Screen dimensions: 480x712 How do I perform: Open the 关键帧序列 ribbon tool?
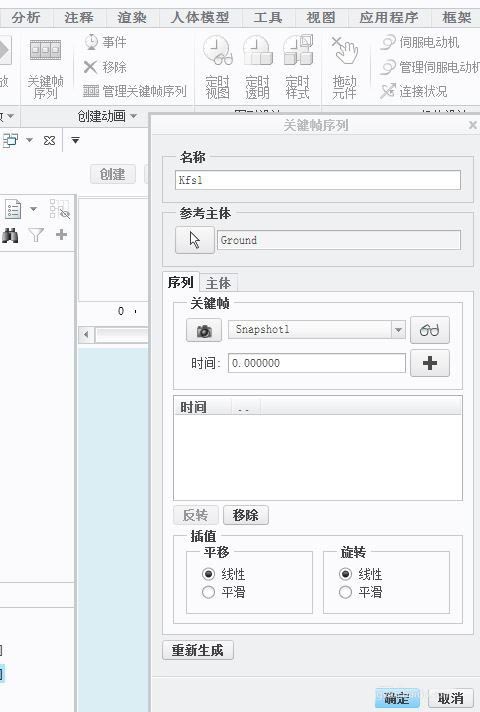(45, 68)
